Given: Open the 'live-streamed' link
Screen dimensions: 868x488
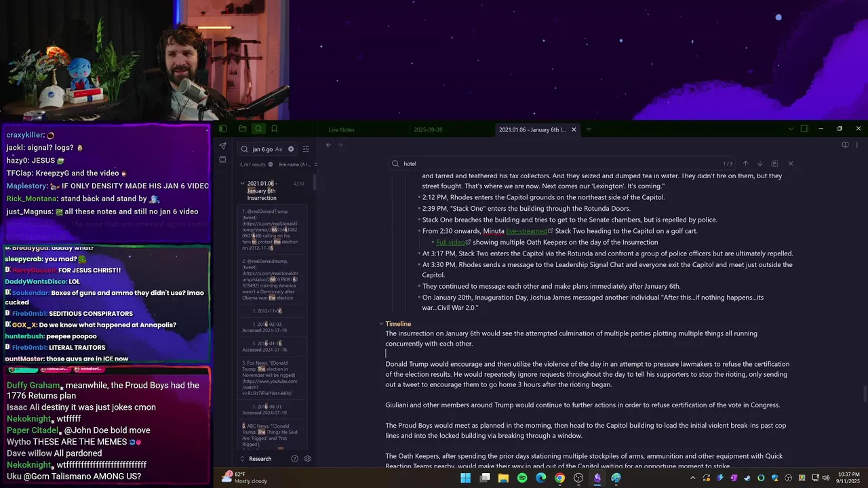Looking at the screenshot, I should coord(526,231).
